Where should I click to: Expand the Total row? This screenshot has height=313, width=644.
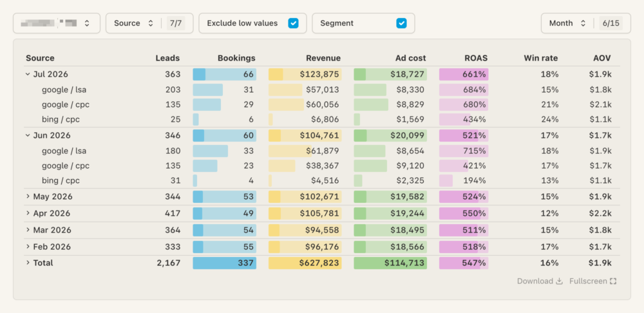pos(28,263)
